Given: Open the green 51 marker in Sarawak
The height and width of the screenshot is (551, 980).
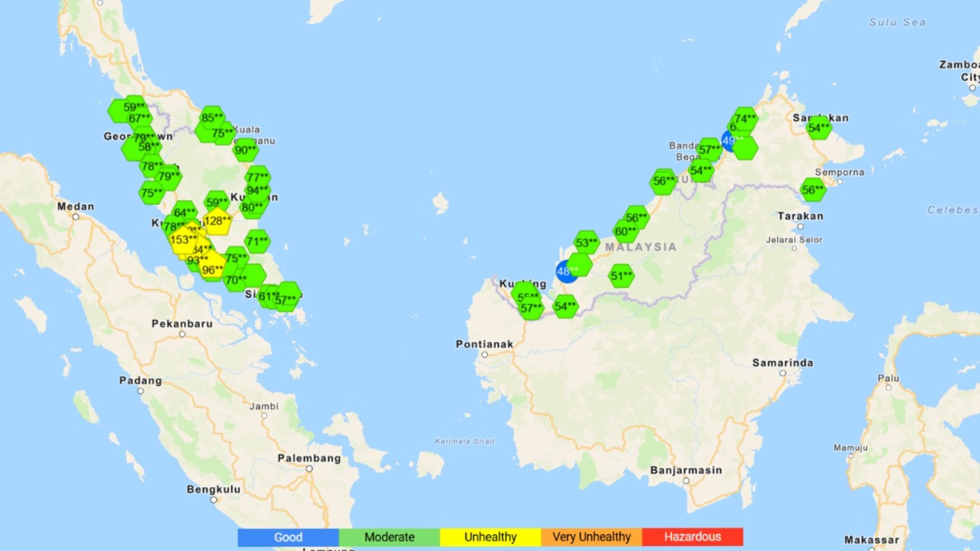Looking at the screenshot, I should [621, 275].
